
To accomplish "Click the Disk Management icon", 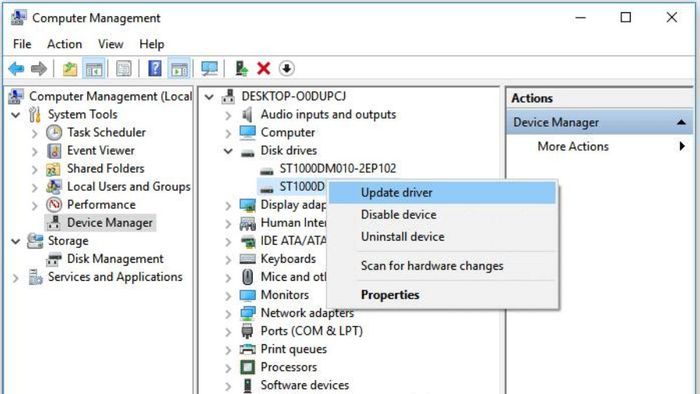I will tap(54, 259).
